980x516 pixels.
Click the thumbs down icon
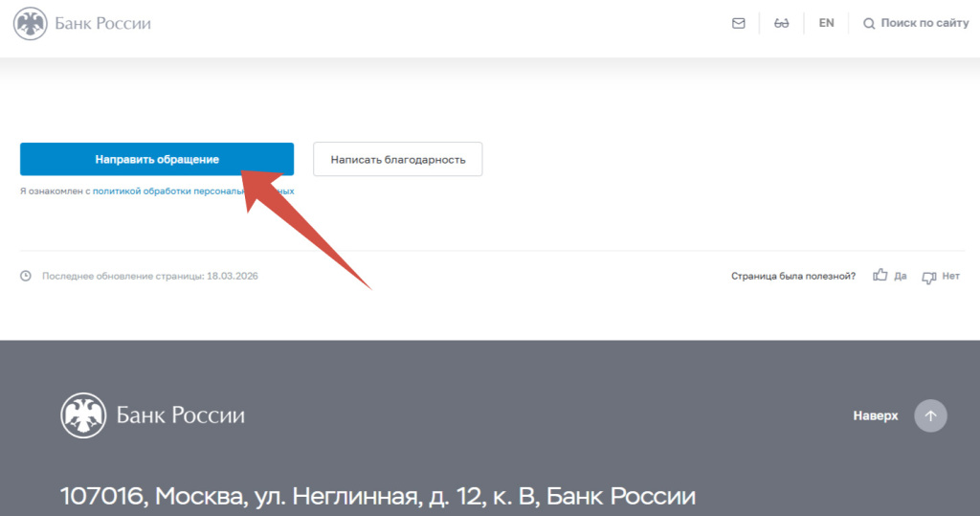coord(928,277)
